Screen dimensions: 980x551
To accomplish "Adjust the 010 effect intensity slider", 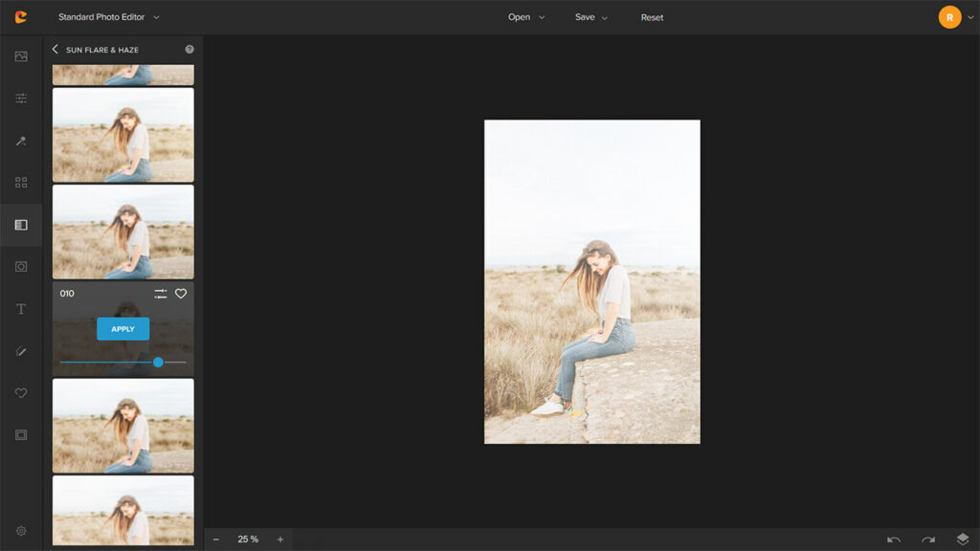I will pyautogui.click(x=158, y=362).
